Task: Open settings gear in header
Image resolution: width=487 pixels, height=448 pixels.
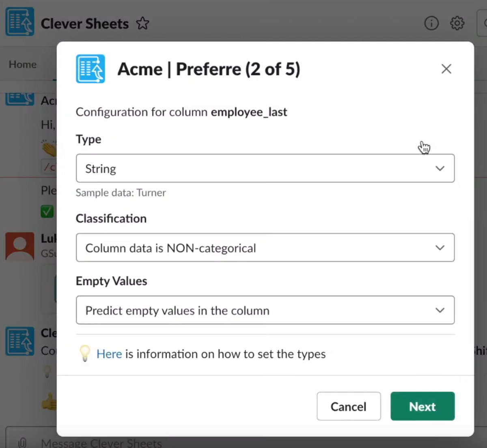Action: click(457, 23)
